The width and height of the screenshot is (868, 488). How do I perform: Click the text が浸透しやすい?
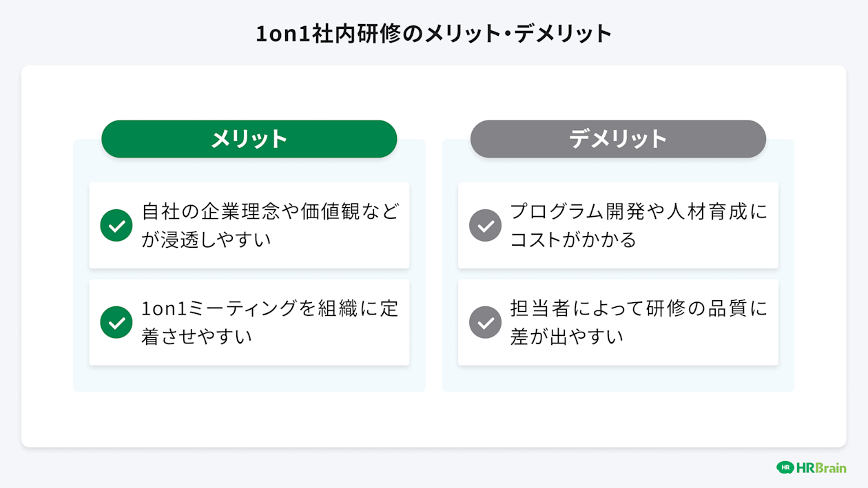pos(206,240)
